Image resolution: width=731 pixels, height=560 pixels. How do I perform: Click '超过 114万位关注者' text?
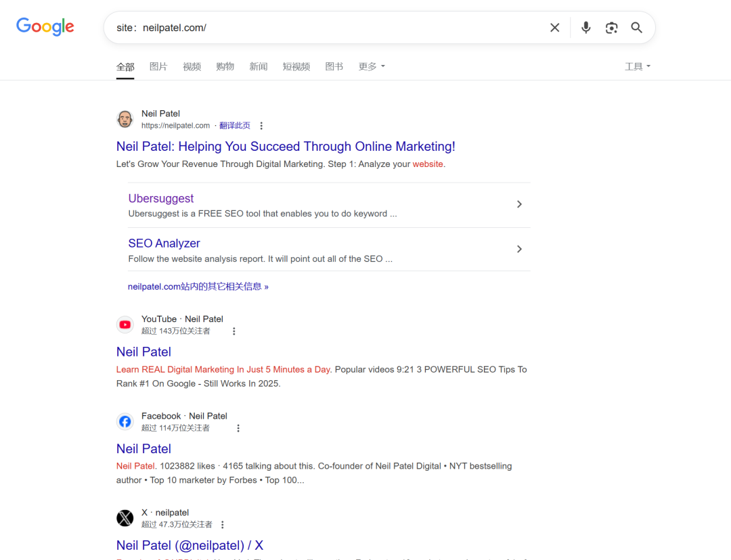pos(176,428)
